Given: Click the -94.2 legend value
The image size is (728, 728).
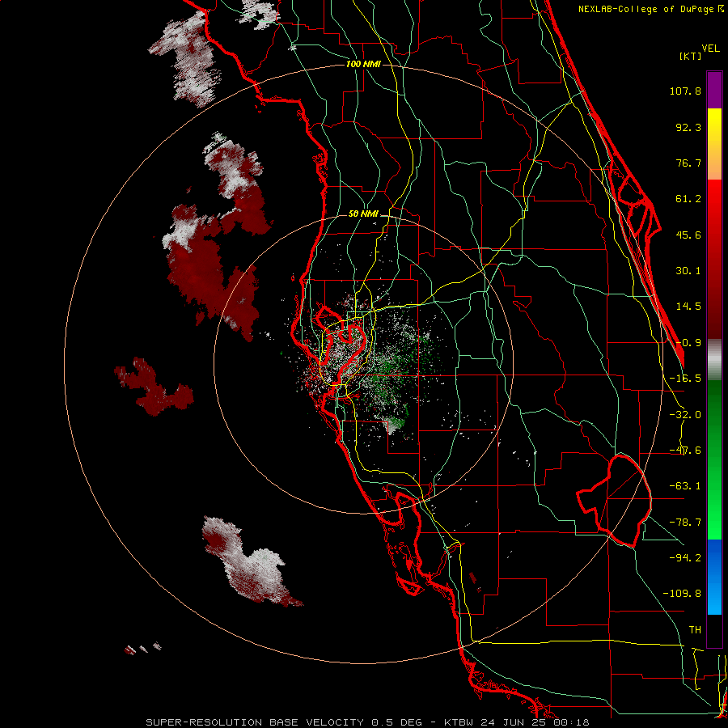Looking at the screenshot, I should (x=685, y=557).
